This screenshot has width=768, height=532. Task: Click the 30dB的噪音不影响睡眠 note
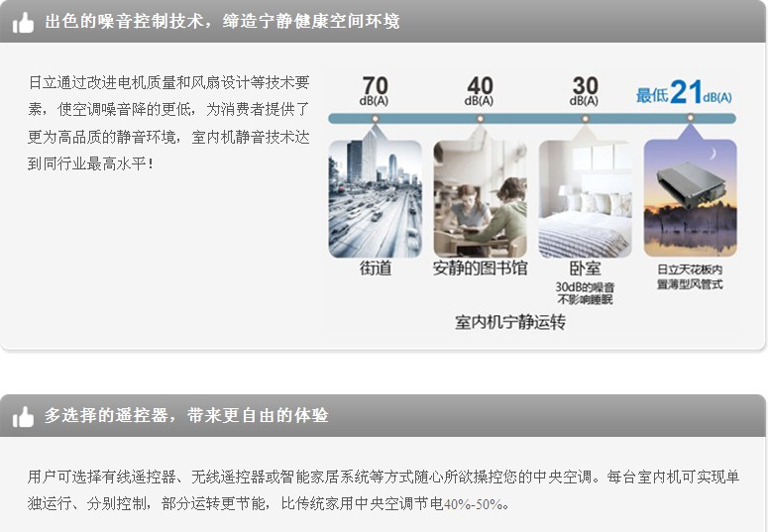585,292
